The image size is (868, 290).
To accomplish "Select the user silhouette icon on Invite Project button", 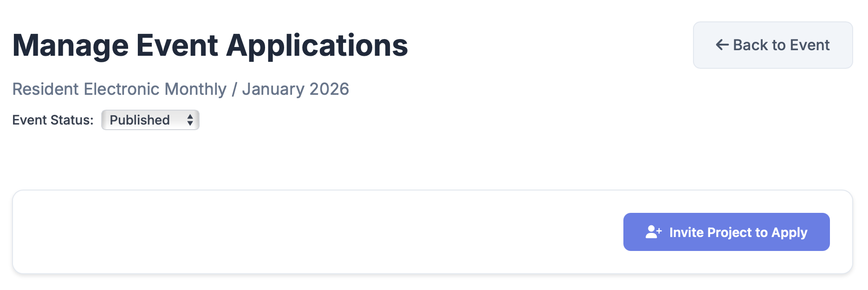I will (x=652, y=232).
